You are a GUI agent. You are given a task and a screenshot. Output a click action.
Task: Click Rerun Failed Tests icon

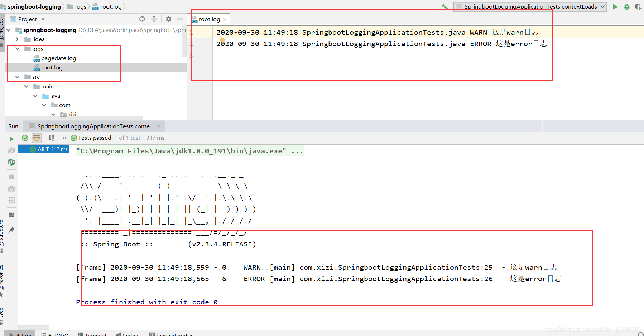(x=11, y=150)
